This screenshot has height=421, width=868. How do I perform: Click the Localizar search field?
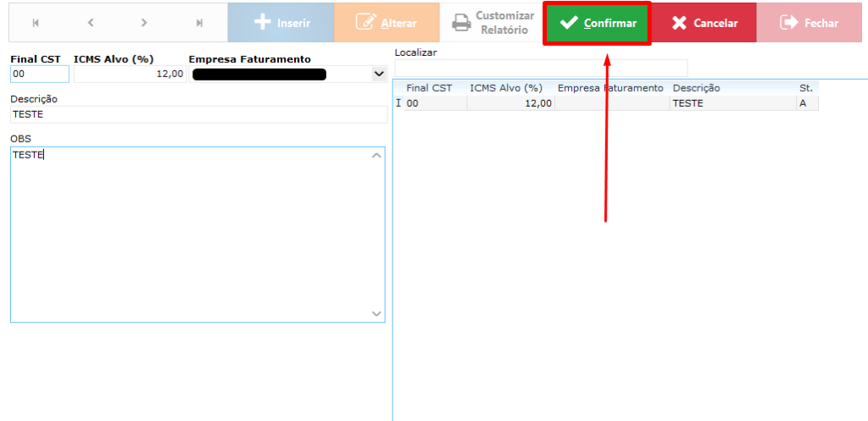tap(541, 68)
